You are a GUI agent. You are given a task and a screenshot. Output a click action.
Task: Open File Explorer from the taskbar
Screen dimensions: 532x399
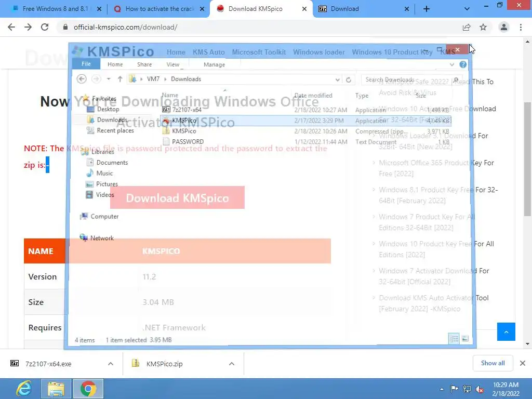tap(56, 389)
